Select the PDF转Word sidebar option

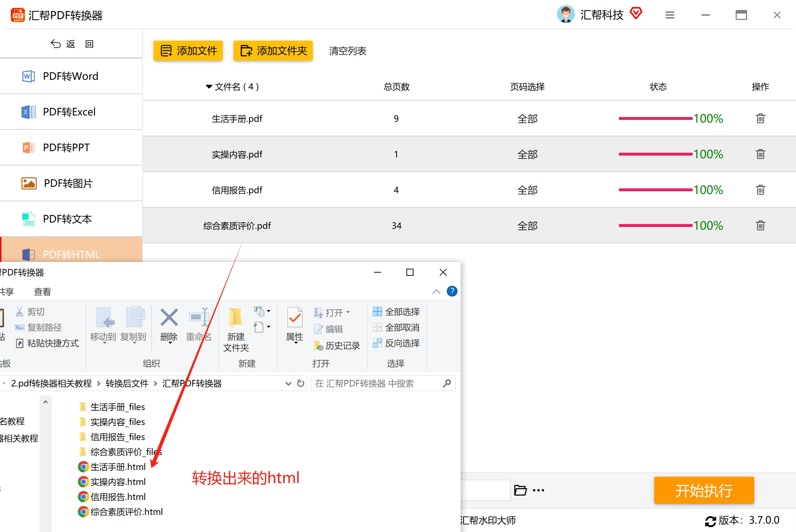(71, 76)
